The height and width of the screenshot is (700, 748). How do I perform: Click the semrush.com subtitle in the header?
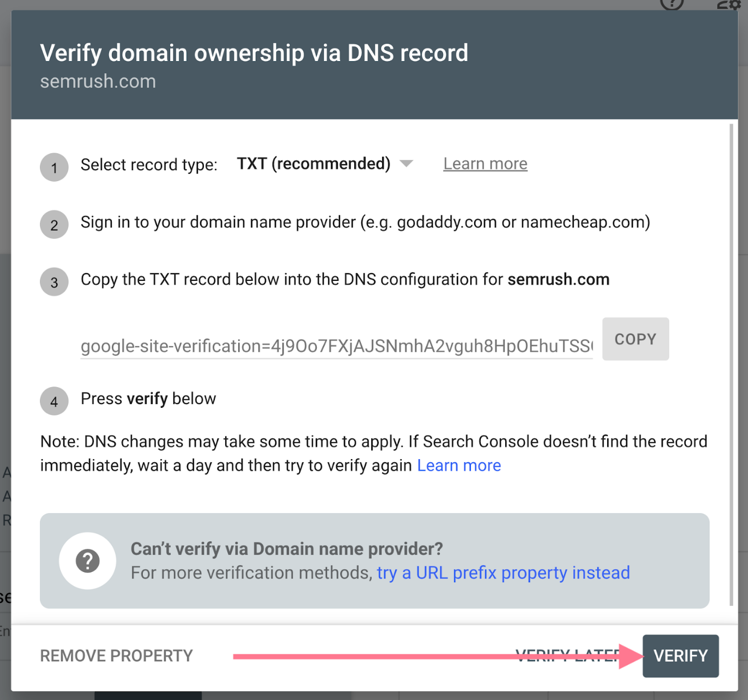click(x=98, y=82)
